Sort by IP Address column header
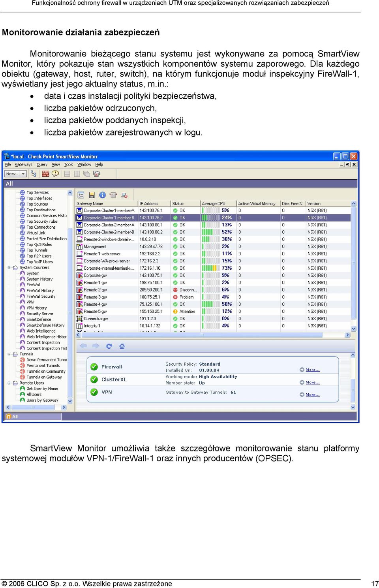379x588 pixels. click(x=154, y=204)
